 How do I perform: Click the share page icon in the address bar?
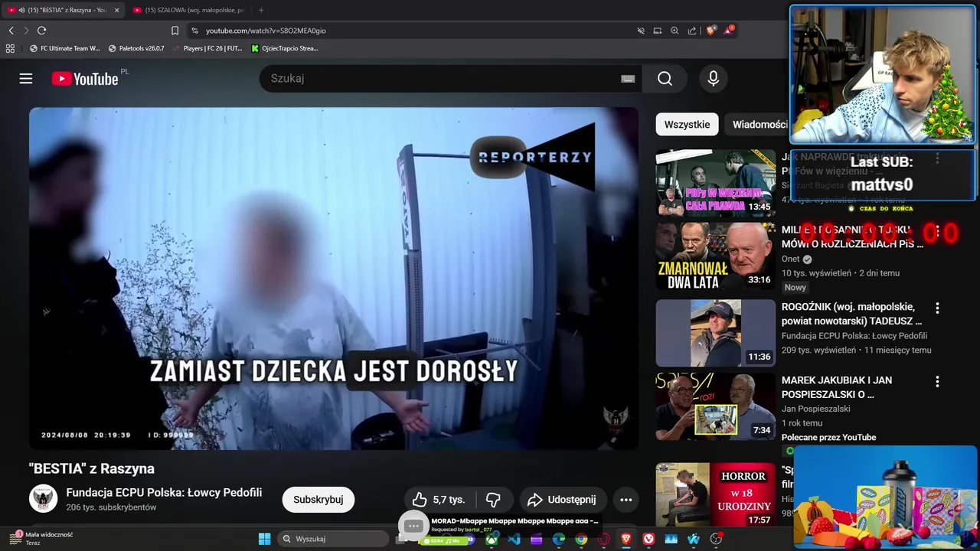click(692, 31)
